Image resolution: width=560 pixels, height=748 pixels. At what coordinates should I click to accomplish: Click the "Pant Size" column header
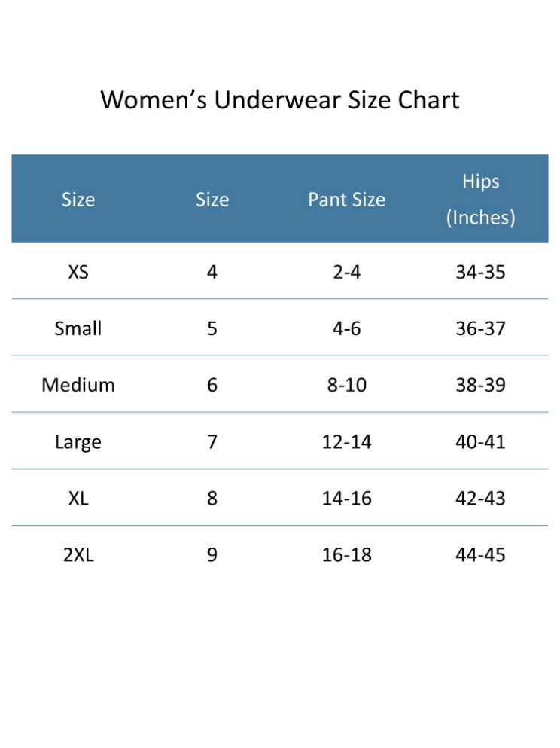346,200
